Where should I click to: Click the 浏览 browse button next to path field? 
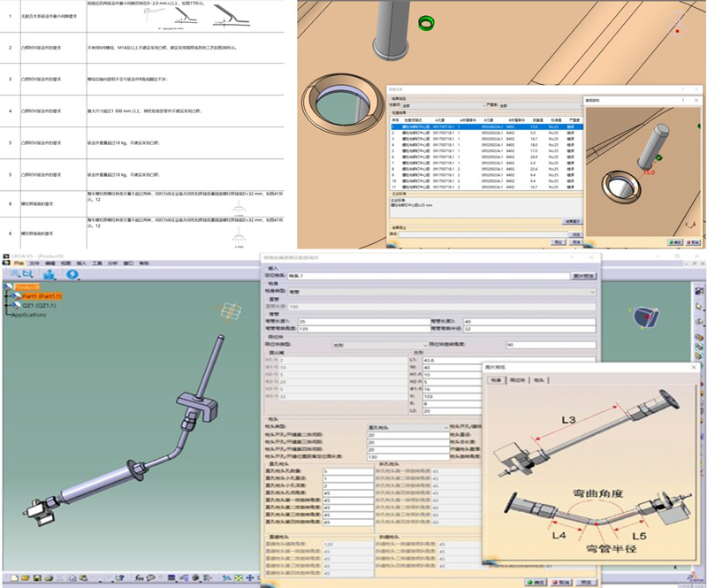tap(576, 234)
